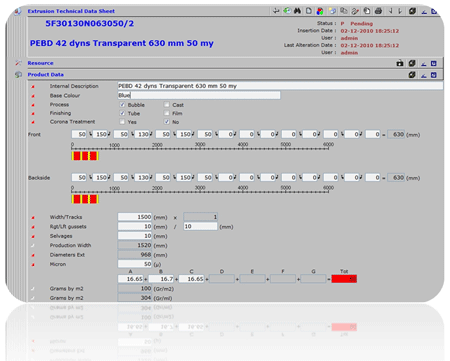450x361 pixels.
Task: Edit the second gusset field after the slash
Action: click(x=201, y=226)
